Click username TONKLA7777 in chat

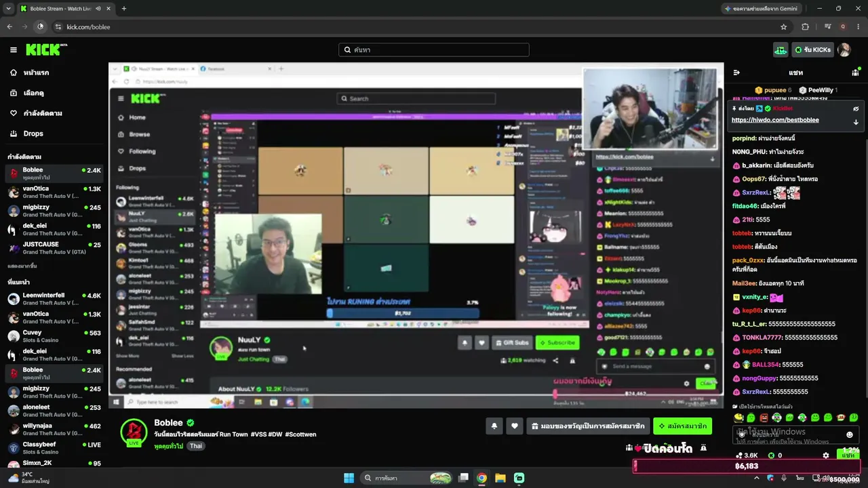[762, 338]
